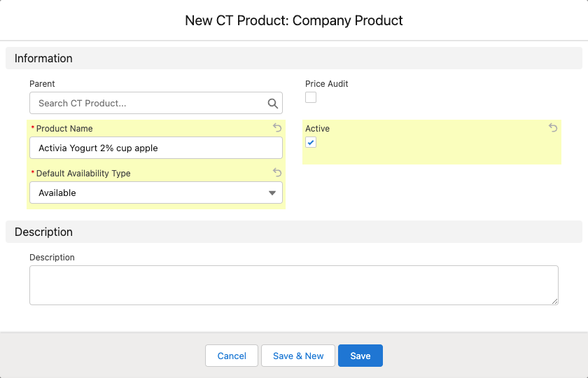
Task: Click inside the Description text area
Action: point(294,286)
